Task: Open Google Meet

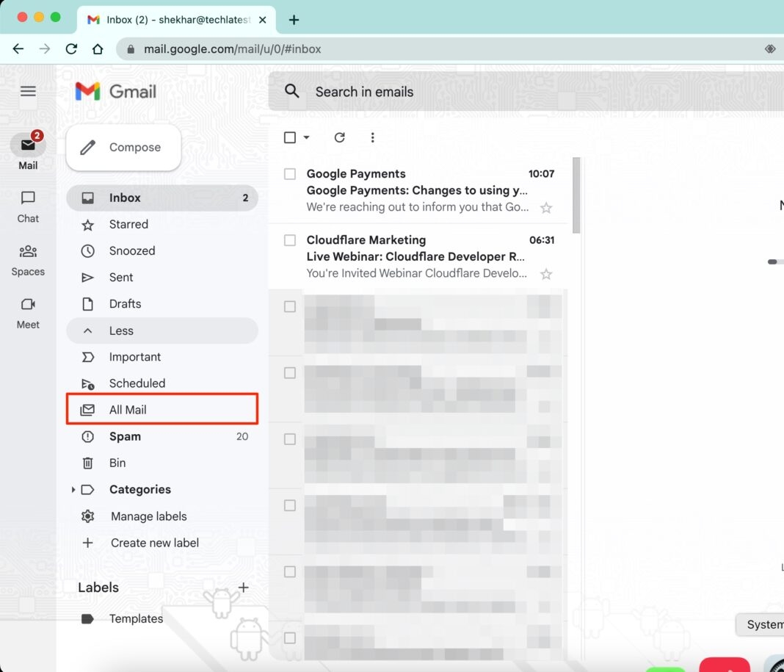Action: coord(27,314)
